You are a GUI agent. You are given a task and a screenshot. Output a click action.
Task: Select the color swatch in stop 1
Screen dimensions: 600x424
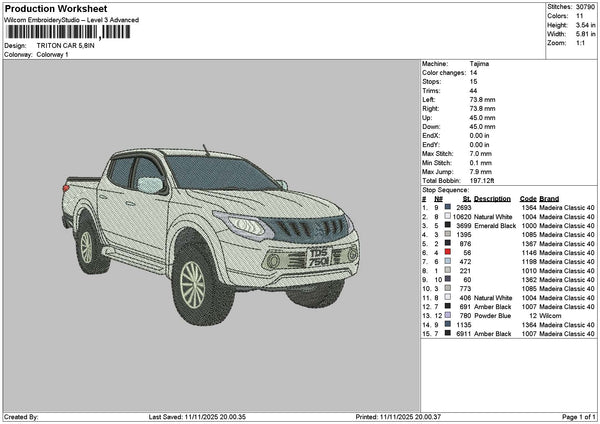pos(447,207)
